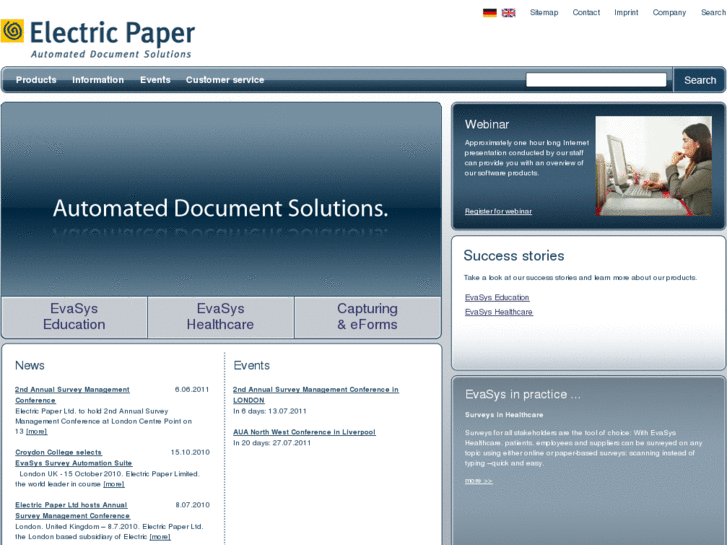The image size is (727, 545).
Task: Open EvaSys Education success story link
Action: click(x=497, y=297)
